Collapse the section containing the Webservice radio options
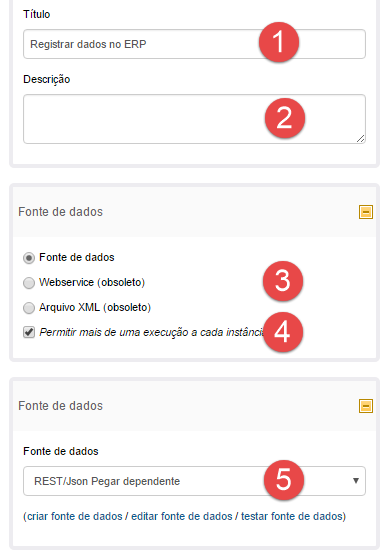Image resolution: width=387 pixels, height=552 pixels. [x=366, y=212]
